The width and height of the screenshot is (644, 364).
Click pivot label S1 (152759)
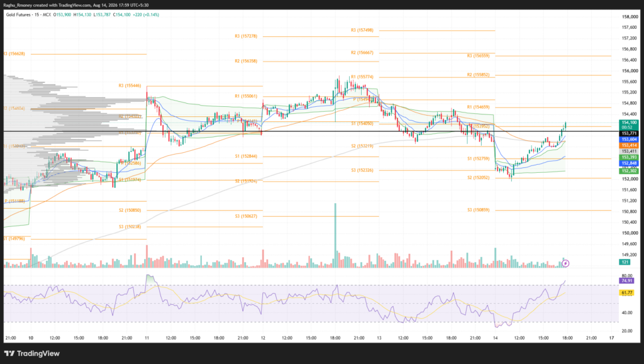tap(478, 159)
